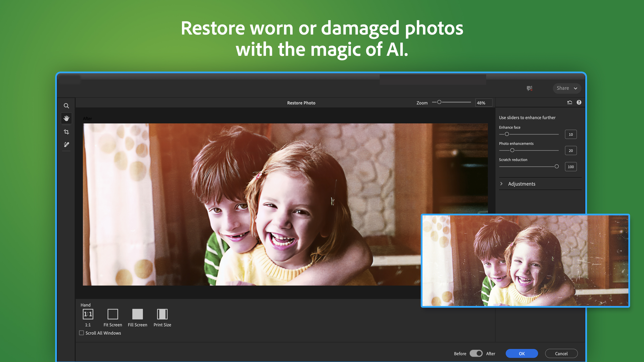This screenshot has height=362, width=644.
Task: Select the Crop tool
Action: click(67, 132)
